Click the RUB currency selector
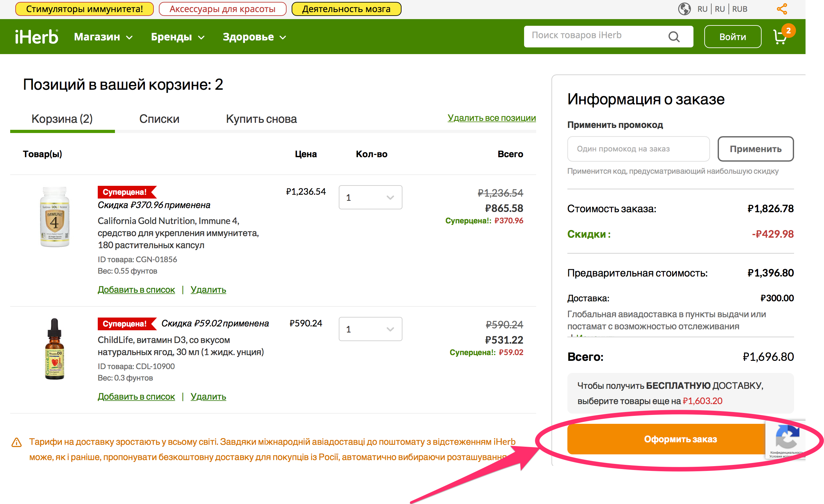 [739, 9]
